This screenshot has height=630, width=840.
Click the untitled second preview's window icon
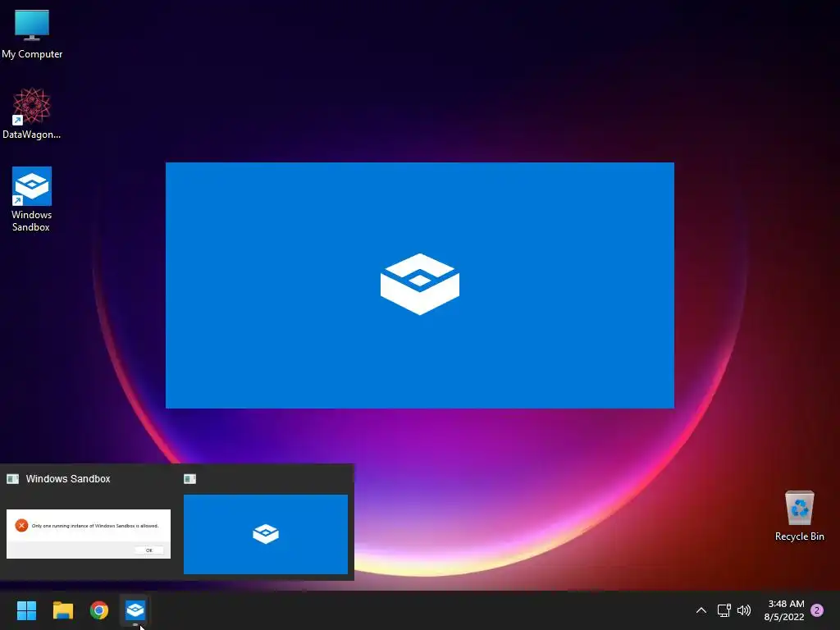(189, 479)
